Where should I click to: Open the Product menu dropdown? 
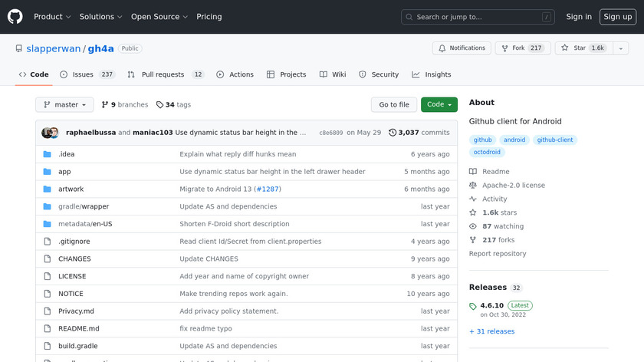coord(52,17)
